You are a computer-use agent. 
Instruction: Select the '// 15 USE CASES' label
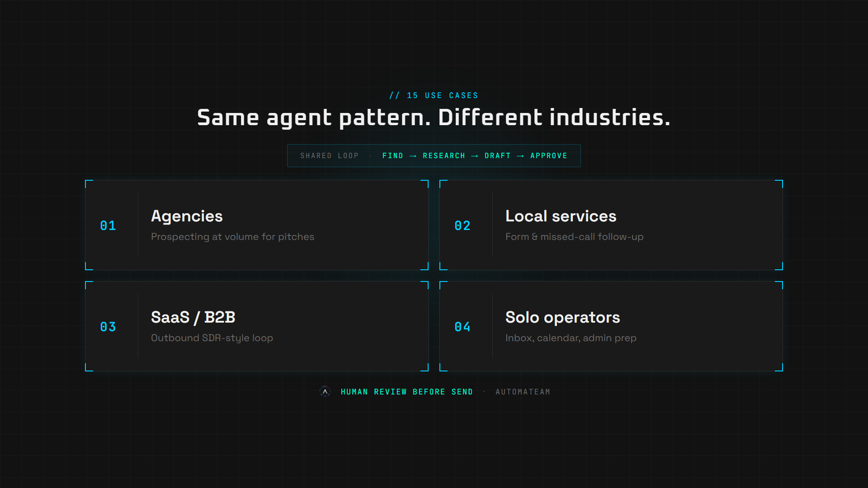coord(434,95)
